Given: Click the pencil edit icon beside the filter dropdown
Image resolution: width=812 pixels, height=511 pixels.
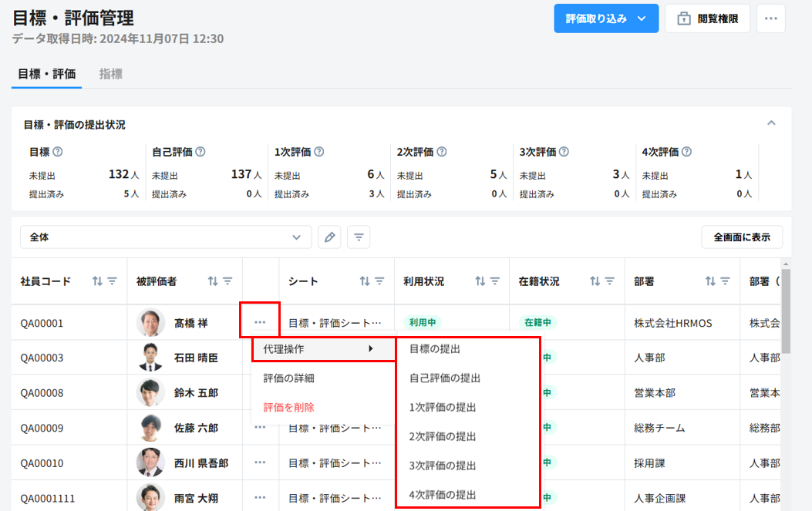Looking at the screenshot, I should click(329, 237).
